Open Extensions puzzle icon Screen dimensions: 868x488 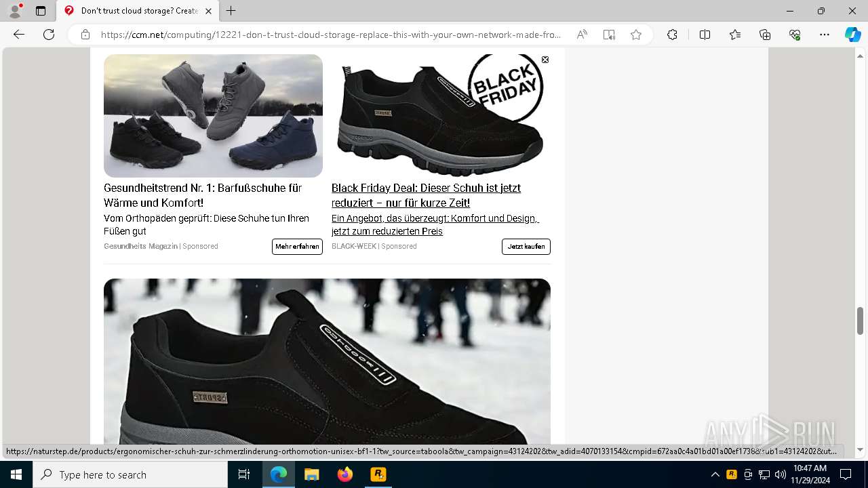point(672,35)
